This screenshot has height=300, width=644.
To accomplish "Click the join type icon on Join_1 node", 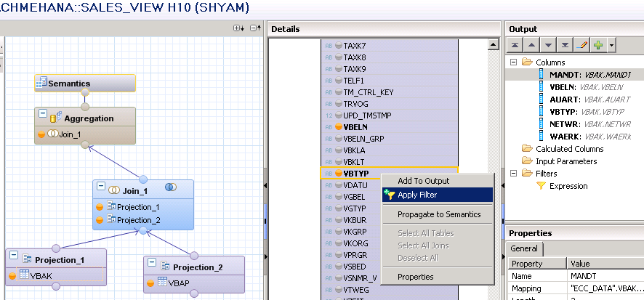I will tap(171, 187).
